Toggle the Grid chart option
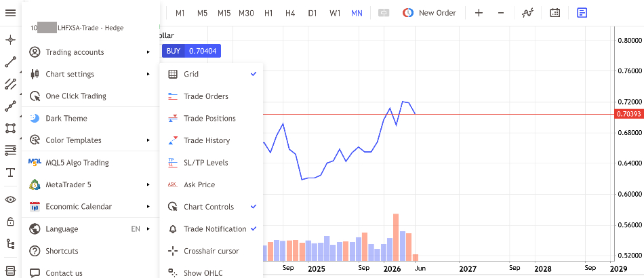The image size is (644, 278). (212, 74)
